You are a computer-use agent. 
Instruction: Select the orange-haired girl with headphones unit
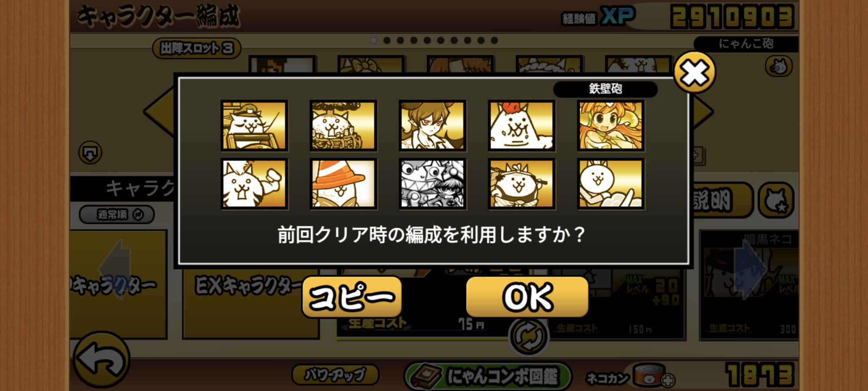611,126
